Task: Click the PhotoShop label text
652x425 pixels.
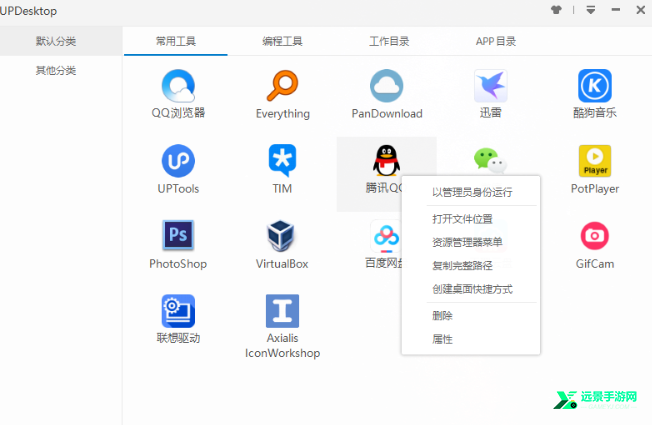Action: (178, 264)
